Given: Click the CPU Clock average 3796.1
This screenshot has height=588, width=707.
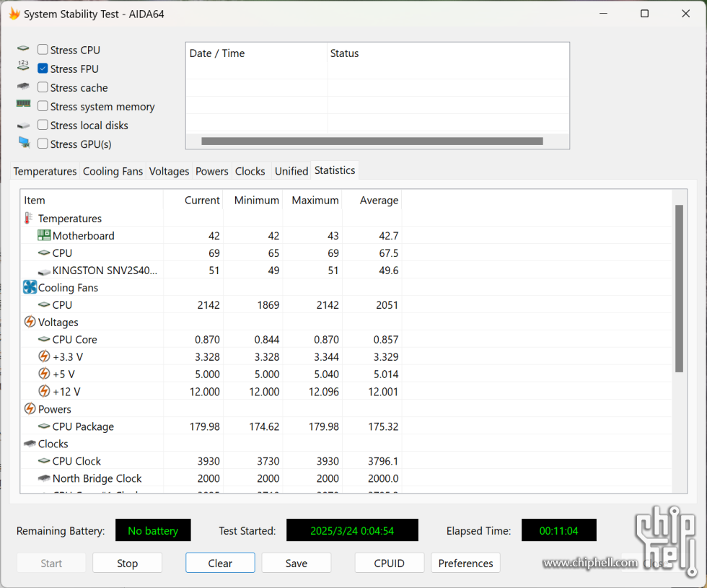Looking at the screenshot, I should coord(383,461).
